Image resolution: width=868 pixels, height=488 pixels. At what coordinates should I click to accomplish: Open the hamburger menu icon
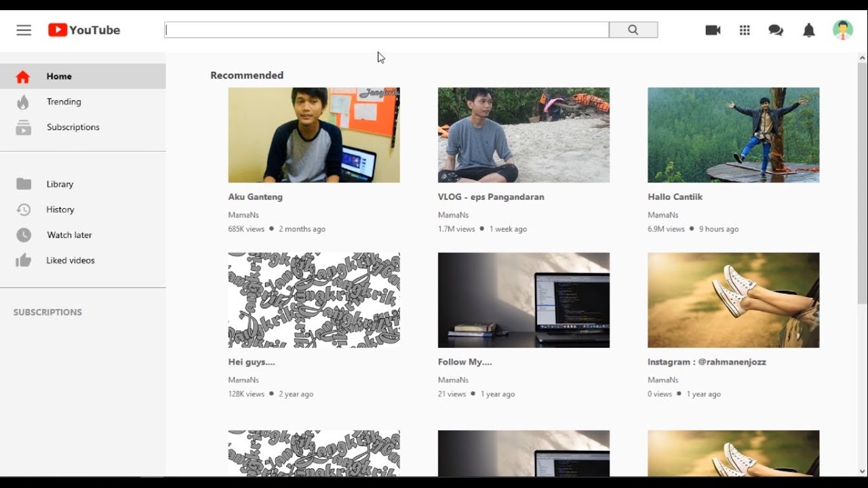click(x=24, y=30)
